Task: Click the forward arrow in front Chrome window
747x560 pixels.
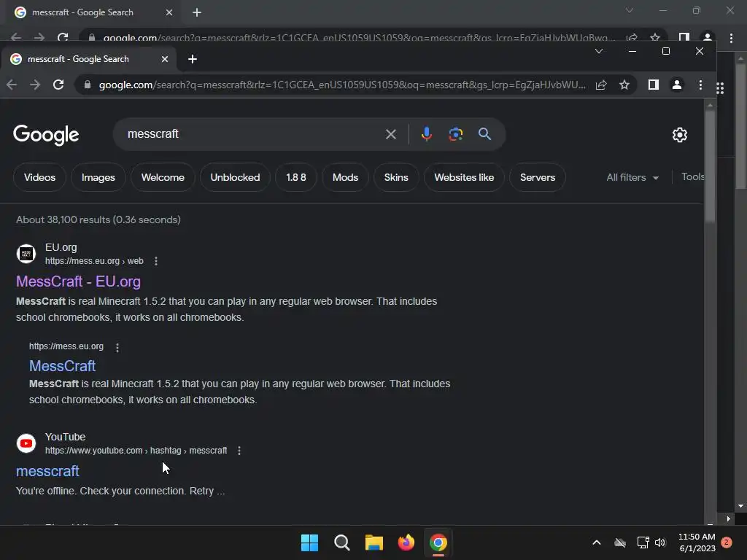Action: tap(35, 85)
